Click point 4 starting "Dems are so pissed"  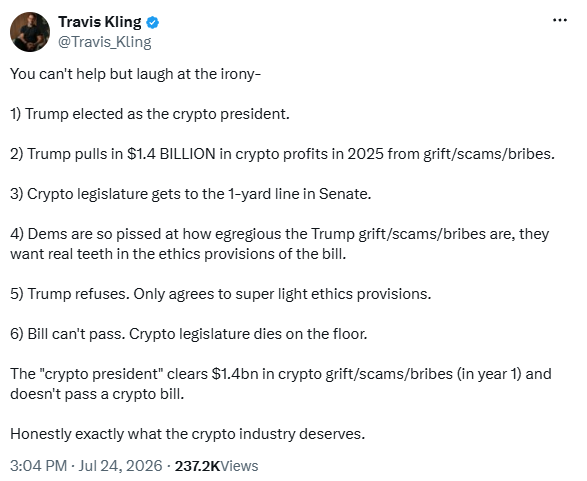point(280,244)
